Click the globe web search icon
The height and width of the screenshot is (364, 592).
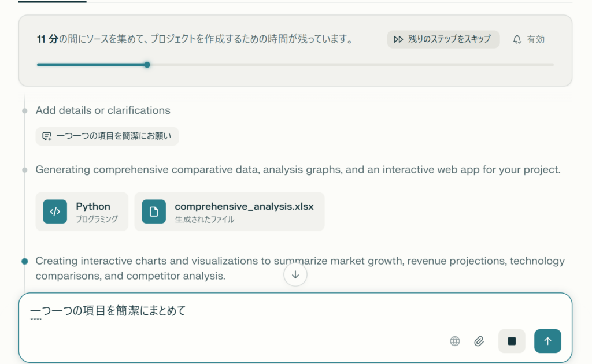[x=455, y=341]
